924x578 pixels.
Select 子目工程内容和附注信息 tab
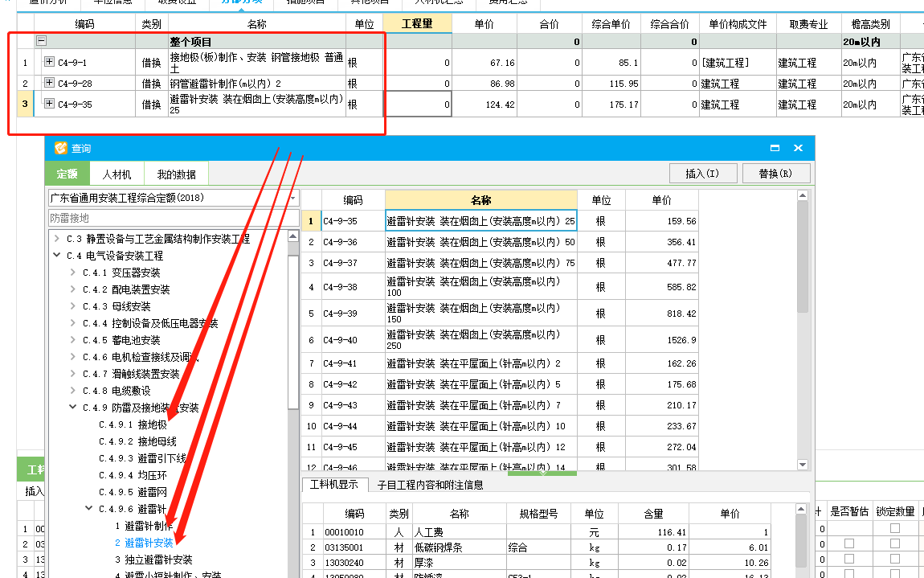[430, 485]
